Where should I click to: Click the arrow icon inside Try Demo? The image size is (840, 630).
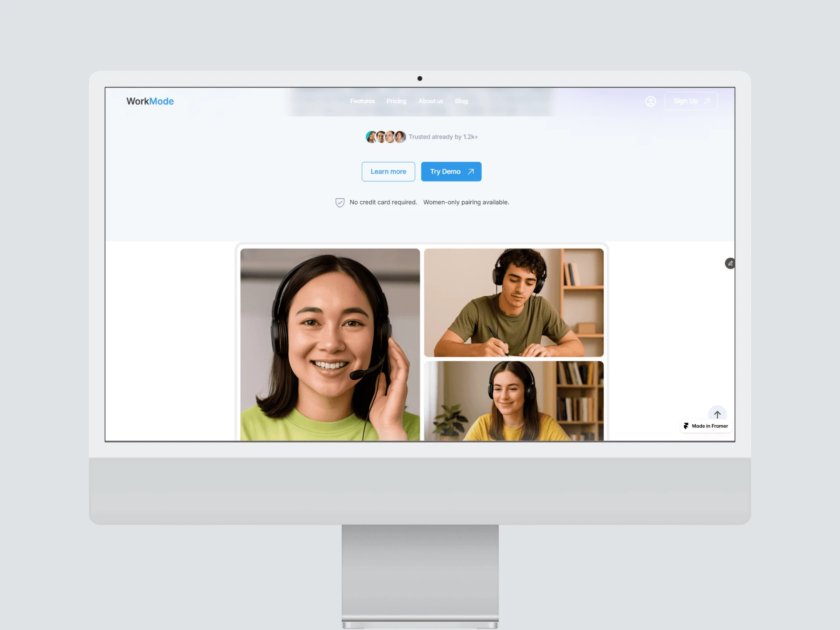pyautogui.click(x=471, y=171)
